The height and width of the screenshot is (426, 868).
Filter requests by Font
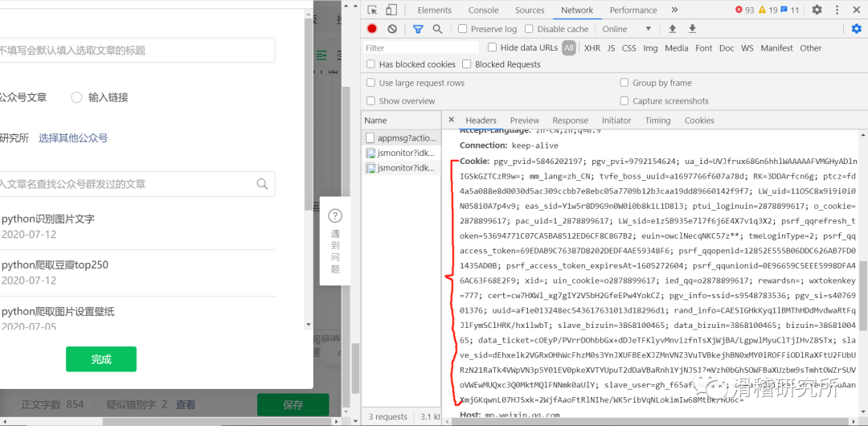click(x=703, y=48)
